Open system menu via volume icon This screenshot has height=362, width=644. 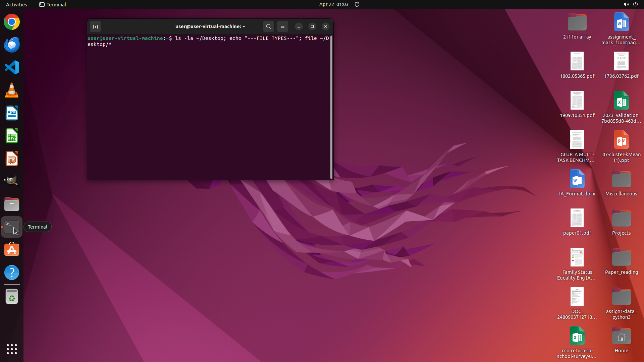click(626, 4)
